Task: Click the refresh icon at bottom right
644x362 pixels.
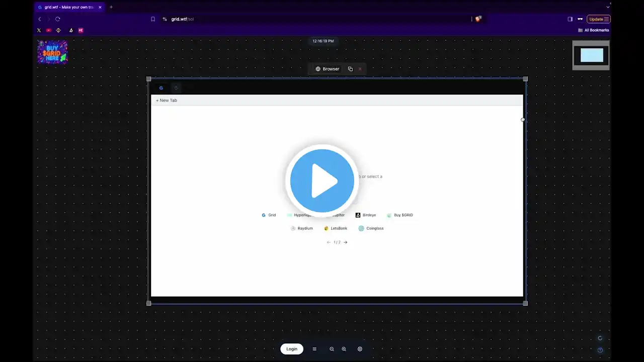Action: [600, 338]
